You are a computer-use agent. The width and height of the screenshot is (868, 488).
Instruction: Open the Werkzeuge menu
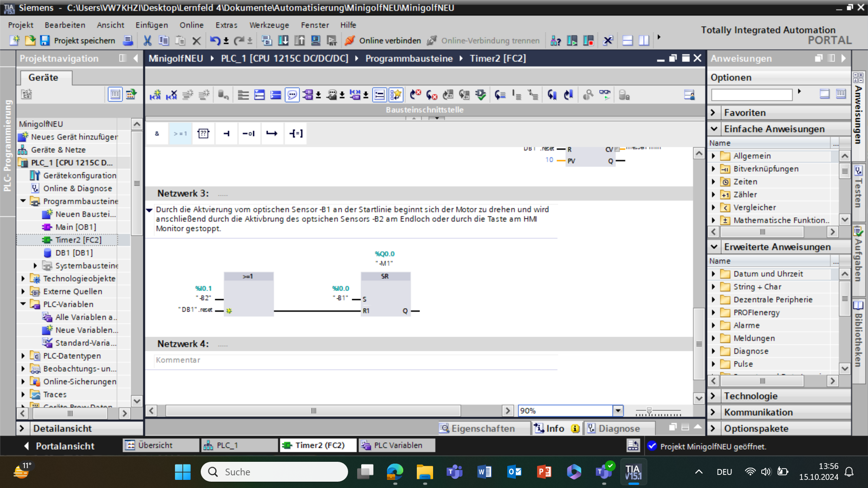click(269, 25)
